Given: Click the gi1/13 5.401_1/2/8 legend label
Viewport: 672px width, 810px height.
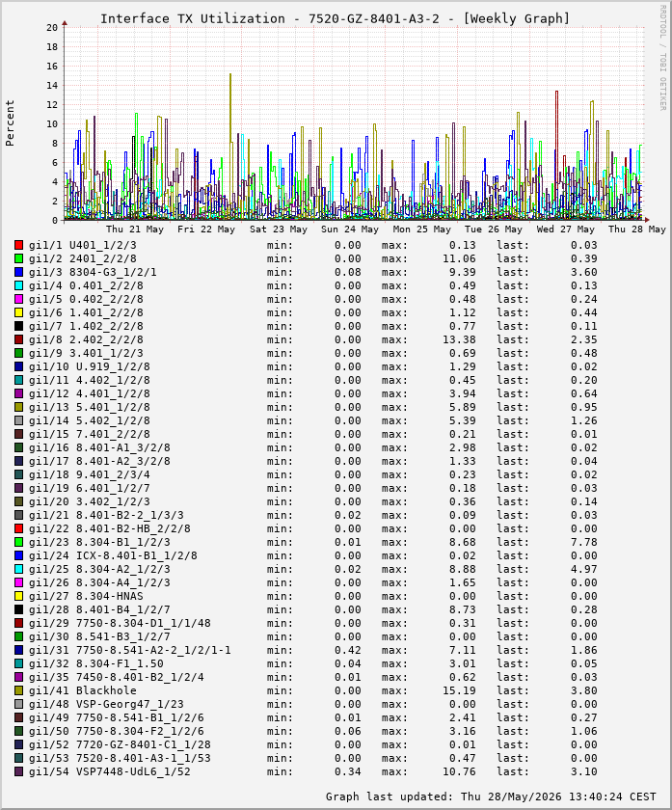Looking at the screenshot, I should 90,407.
